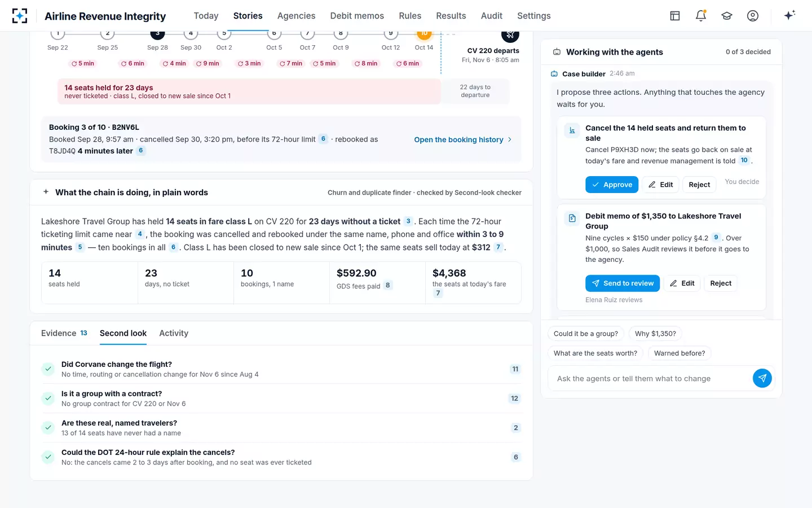Approve cancelling the 14 held seats
Image resolution: width=812 pixels, height=508 pixels.
point(612,185)
